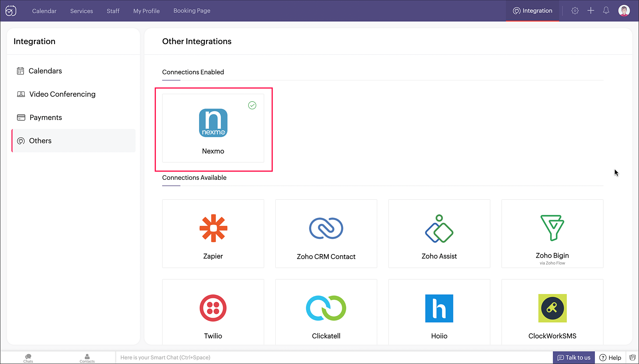The height and width of the screenshot is (364, 639).
Task: Open the Booking Page tab
Action: 192,11
